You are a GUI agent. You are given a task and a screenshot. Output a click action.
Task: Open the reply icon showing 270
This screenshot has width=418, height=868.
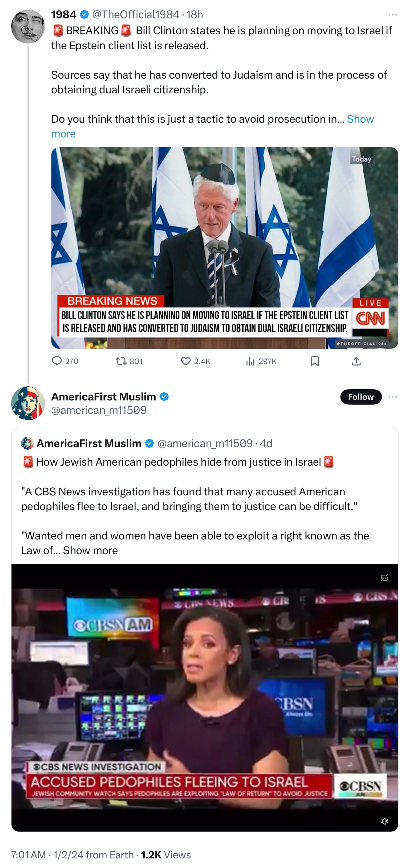[57, 361]
